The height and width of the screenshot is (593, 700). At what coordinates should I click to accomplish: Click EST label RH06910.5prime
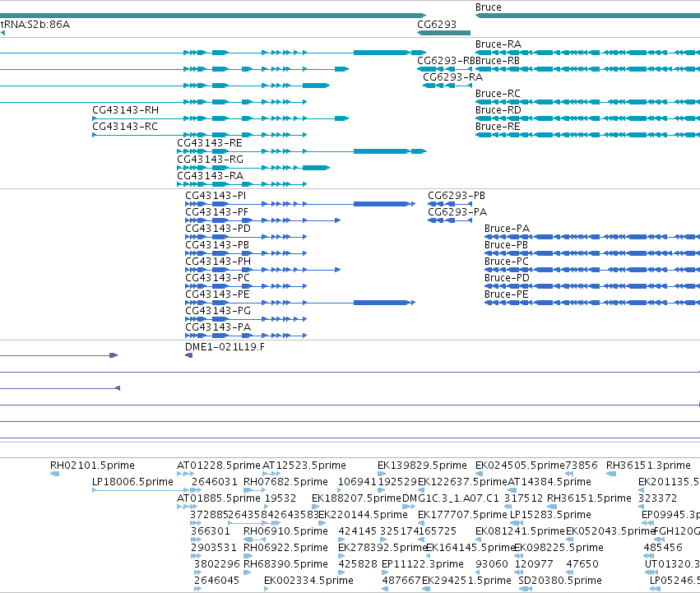click(285, 532)
